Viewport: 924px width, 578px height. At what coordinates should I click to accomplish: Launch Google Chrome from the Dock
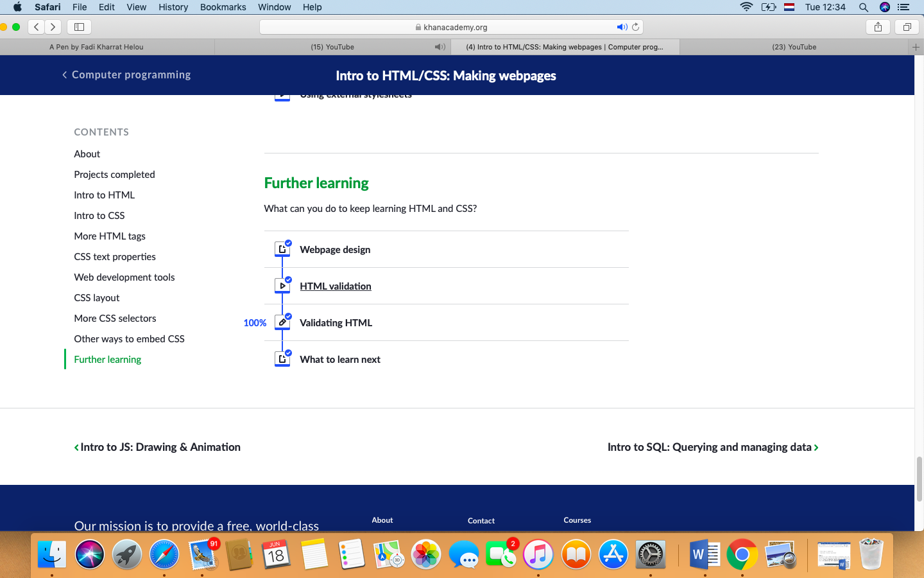click(x=742, y=554)
